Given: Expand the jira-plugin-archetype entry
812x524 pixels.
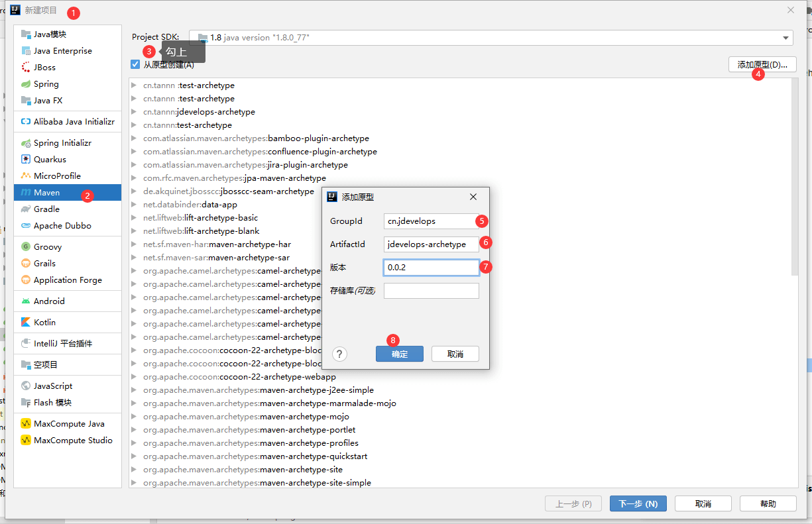Looking at the screenshot, I should [135, 165].
